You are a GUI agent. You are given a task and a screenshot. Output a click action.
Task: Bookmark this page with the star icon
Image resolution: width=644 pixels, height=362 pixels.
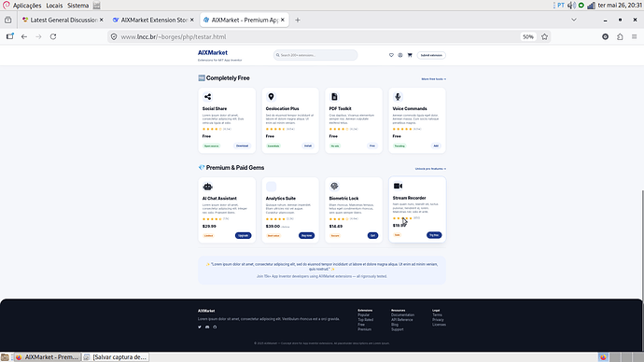[545, 36]
